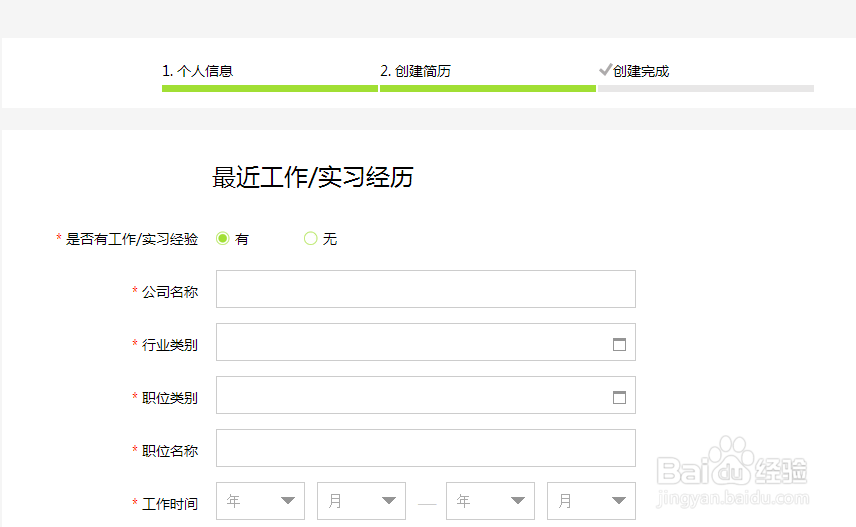This screenshot has width=856, height=527.
Task: Click the 职位名称 input field
Action: [426, 448]
